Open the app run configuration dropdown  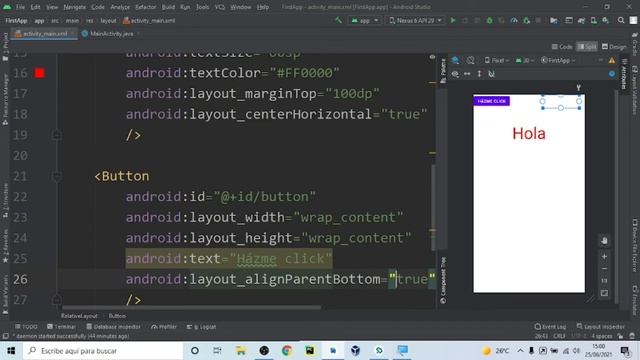pos(365,20)
